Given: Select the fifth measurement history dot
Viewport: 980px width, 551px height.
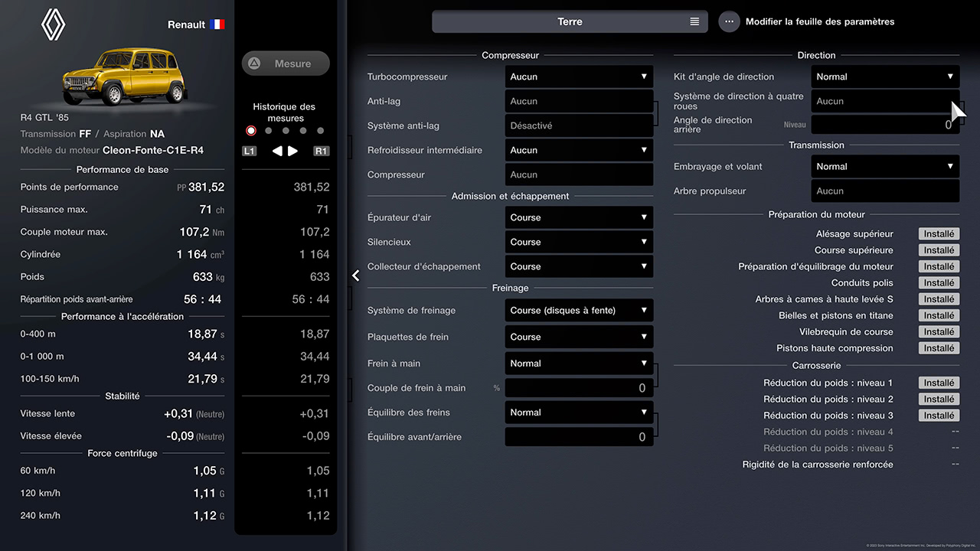Looking at the screenshot, I should pyautogui.click(x=321, y=131).
